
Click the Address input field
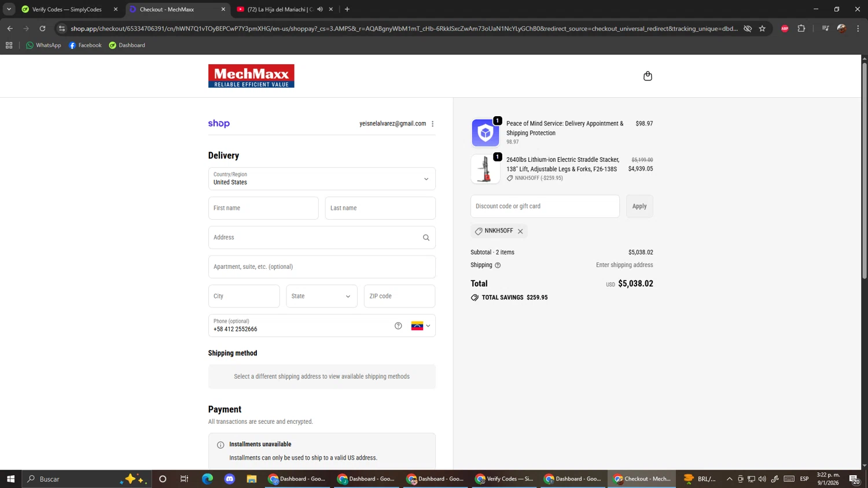pos(322,238)
